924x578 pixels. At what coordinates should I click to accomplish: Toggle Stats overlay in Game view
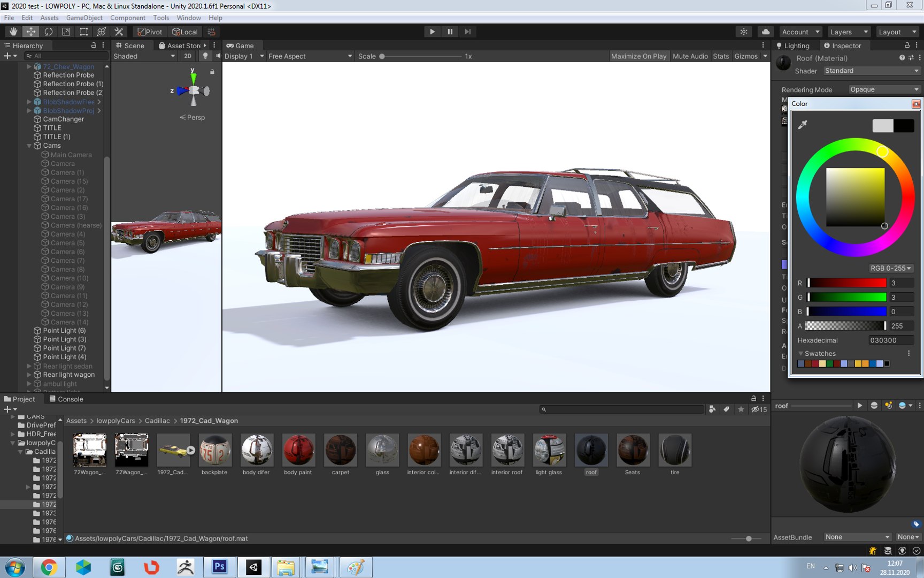721,56
